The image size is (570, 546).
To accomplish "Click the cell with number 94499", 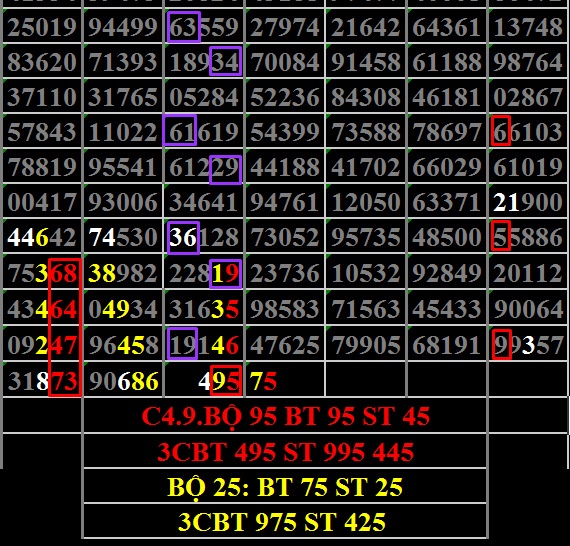I will [x=123, y=26].
